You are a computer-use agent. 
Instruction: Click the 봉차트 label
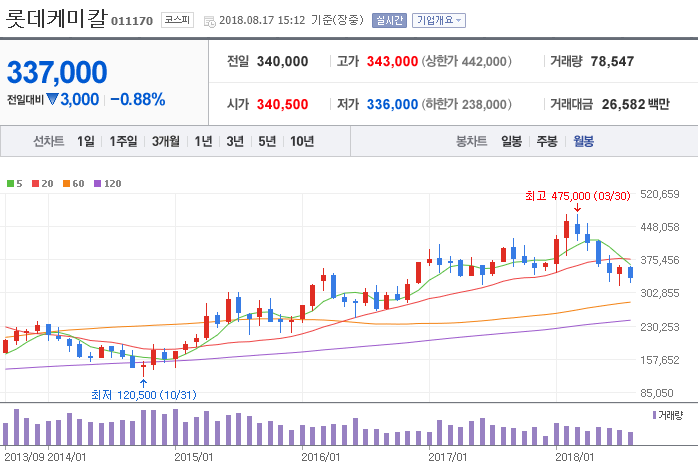point(471,141)
